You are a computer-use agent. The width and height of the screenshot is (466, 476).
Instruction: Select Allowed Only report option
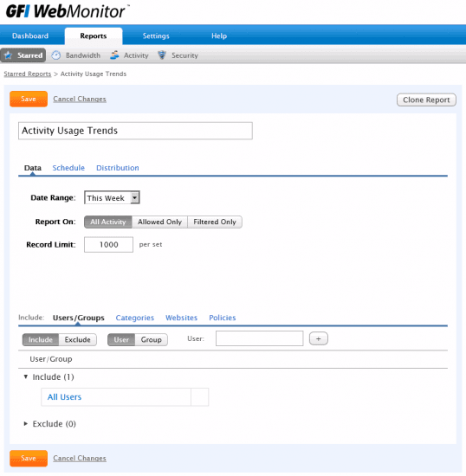[159, 222]
